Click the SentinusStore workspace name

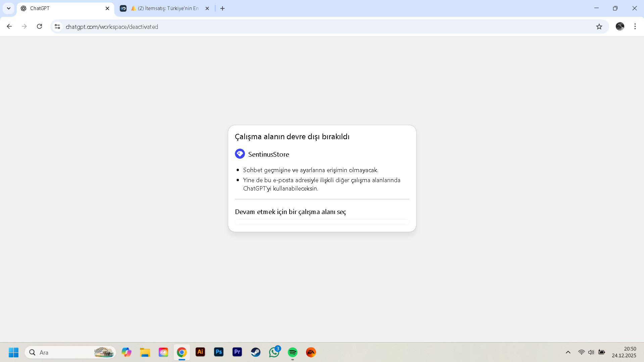(268, 154)
